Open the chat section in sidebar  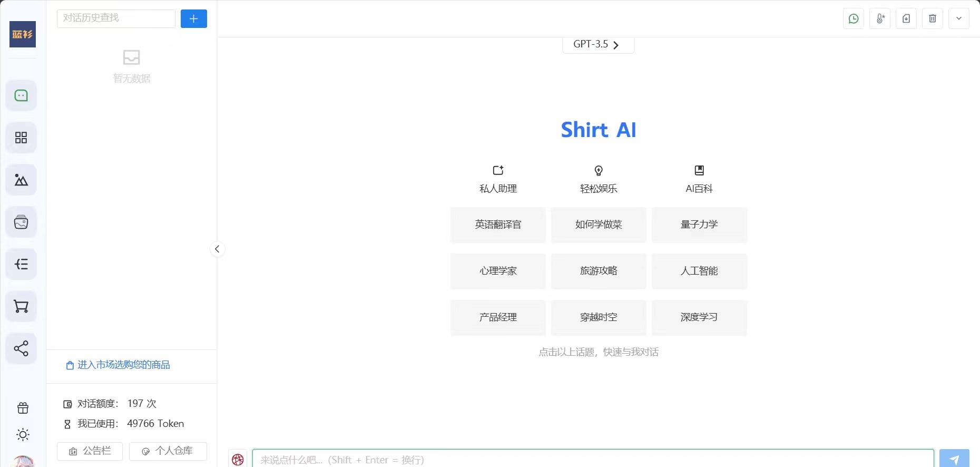click(21, 95)
